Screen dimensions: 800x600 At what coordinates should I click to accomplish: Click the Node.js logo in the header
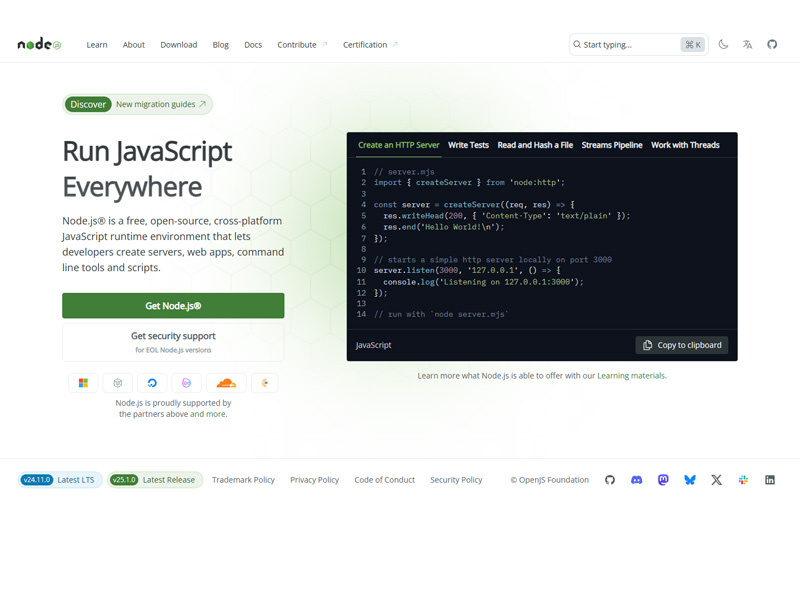pos(38,44)
